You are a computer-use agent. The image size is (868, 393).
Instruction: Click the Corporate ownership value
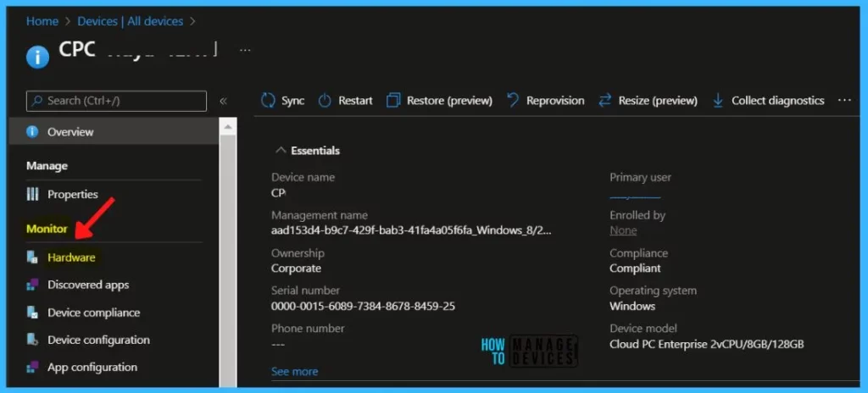(x=296, y=268)
